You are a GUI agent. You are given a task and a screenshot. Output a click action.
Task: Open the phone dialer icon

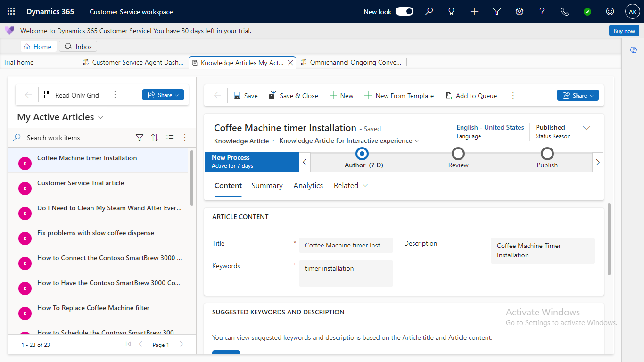[565, 12]
